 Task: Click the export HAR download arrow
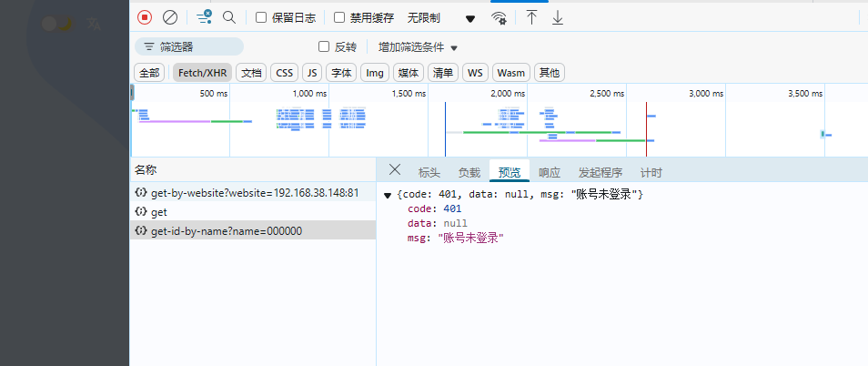pyautogui.click(x=558, y=17)
